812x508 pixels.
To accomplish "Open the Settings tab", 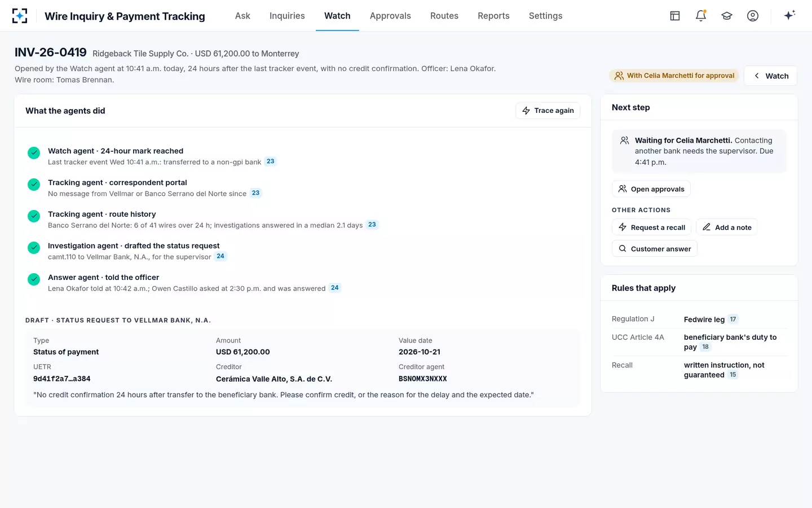I will pyautogui.click(x=545, y=16).
